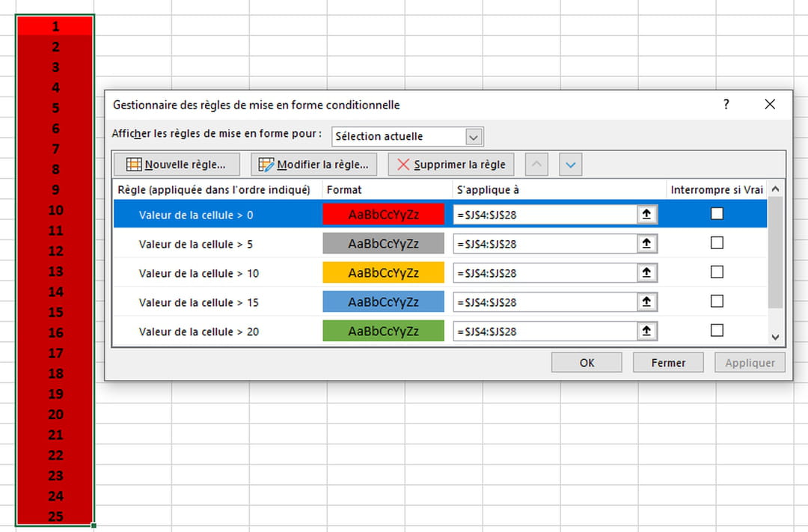Click the Fermer button
808x532 pixels.
668,362
